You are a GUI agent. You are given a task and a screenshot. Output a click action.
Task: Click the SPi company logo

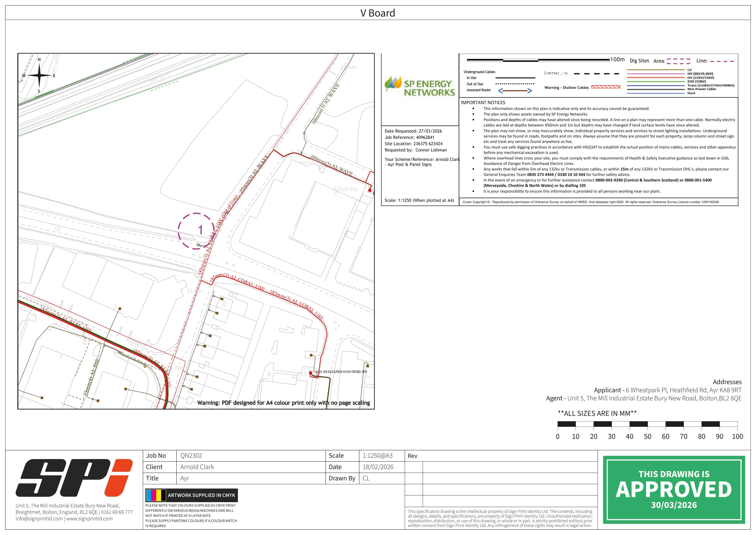point(74,478)
